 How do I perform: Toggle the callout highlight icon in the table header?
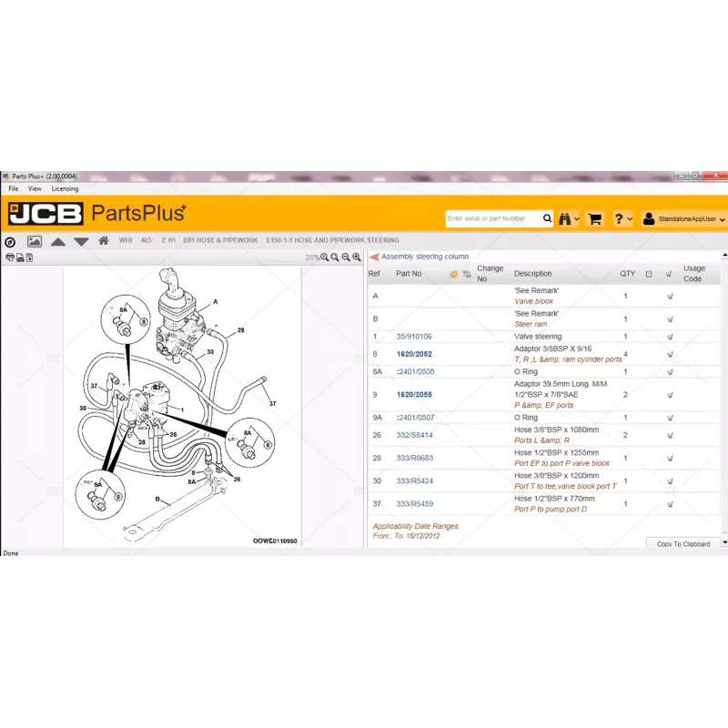coord(453,273)
